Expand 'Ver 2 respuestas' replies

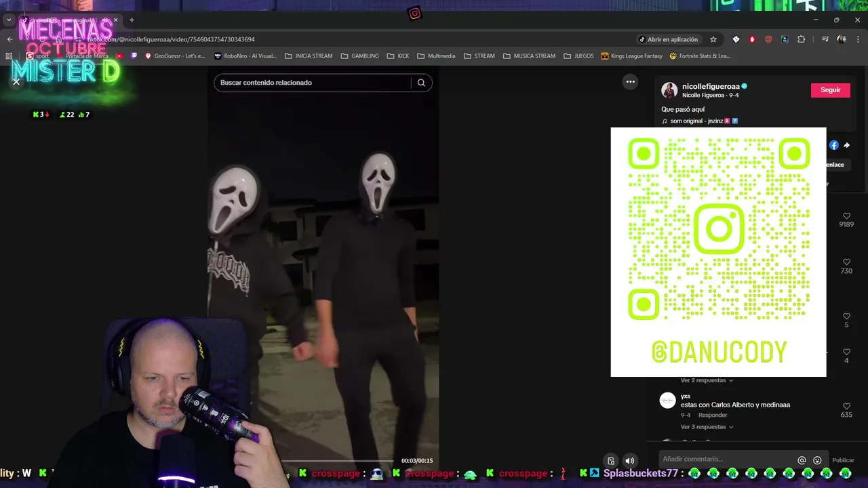click(x=707, y=380)
